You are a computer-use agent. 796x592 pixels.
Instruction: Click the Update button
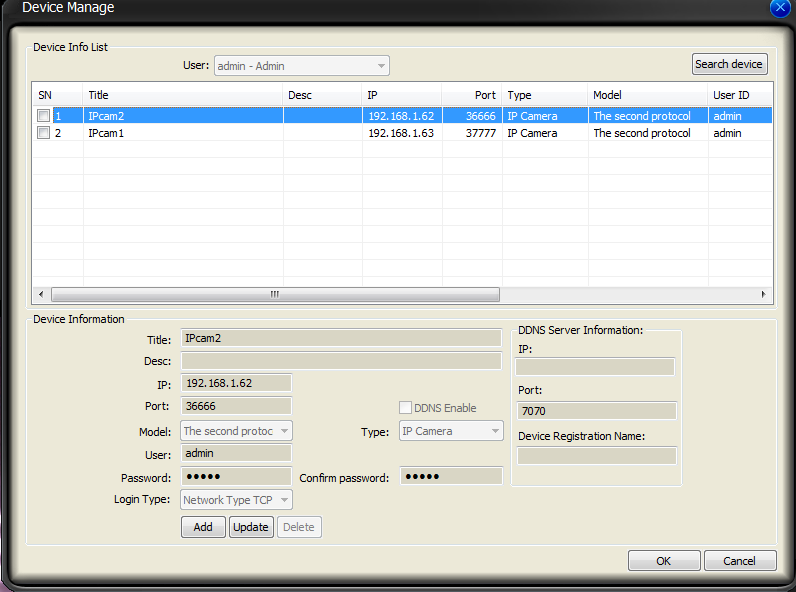(x=251, y=527)
